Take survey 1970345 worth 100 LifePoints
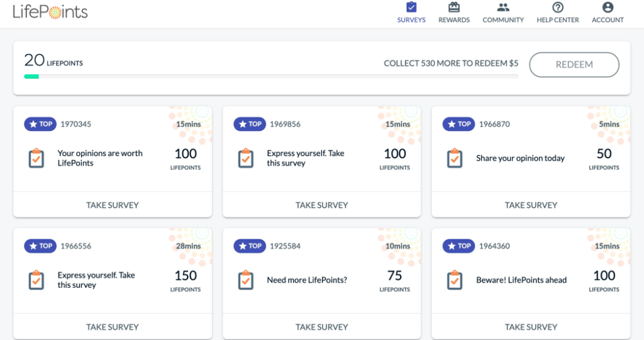This screenshot has height=340, width=644. 113,205
